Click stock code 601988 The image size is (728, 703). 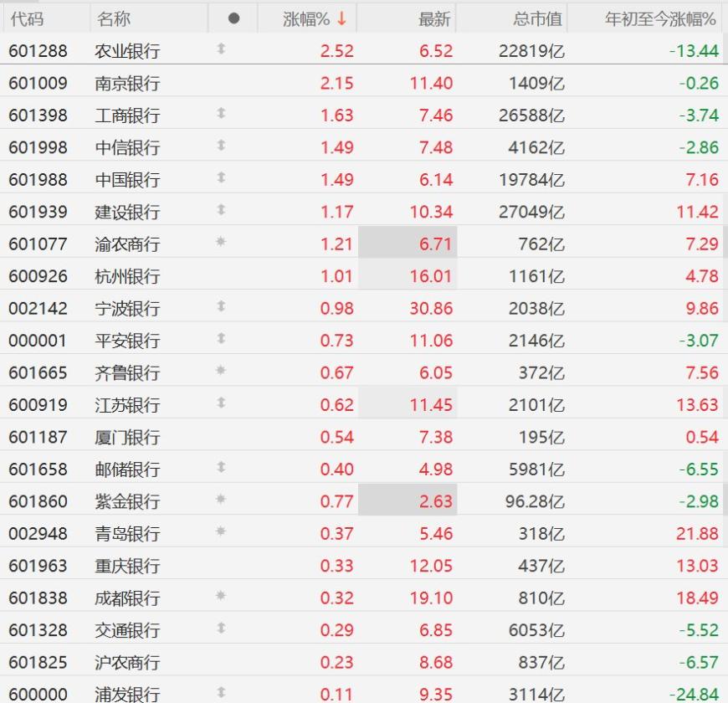(38, 180)
